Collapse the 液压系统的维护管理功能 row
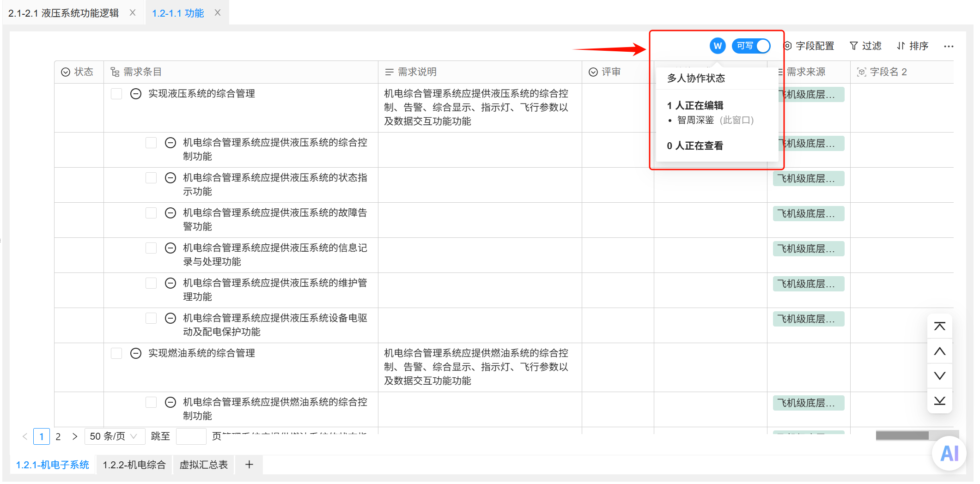Image resolution: width=980 pixels, height=484 pixels. [170, 283]
